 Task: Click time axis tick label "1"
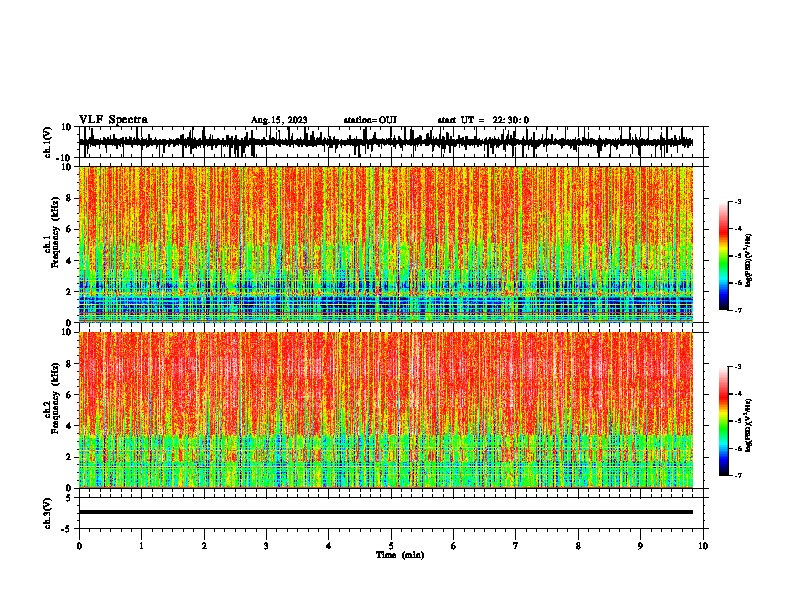141,546
